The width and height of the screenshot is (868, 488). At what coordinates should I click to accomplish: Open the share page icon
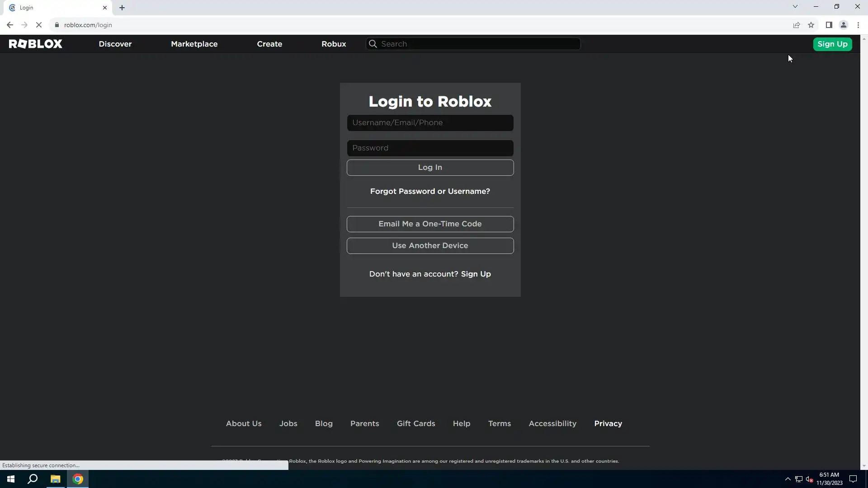click(x=797, y=25)
